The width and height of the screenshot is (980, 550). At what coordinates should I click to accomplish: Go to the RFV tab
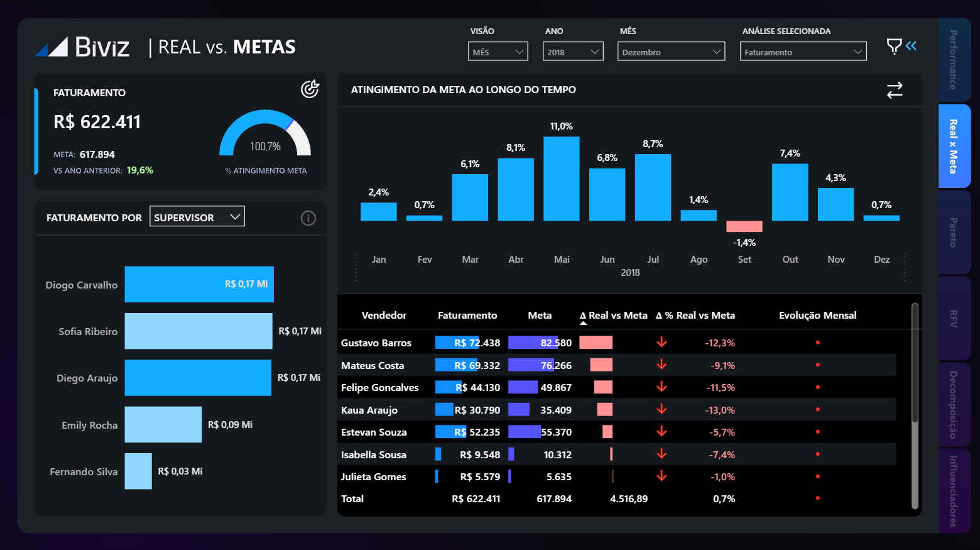(954, 319)
